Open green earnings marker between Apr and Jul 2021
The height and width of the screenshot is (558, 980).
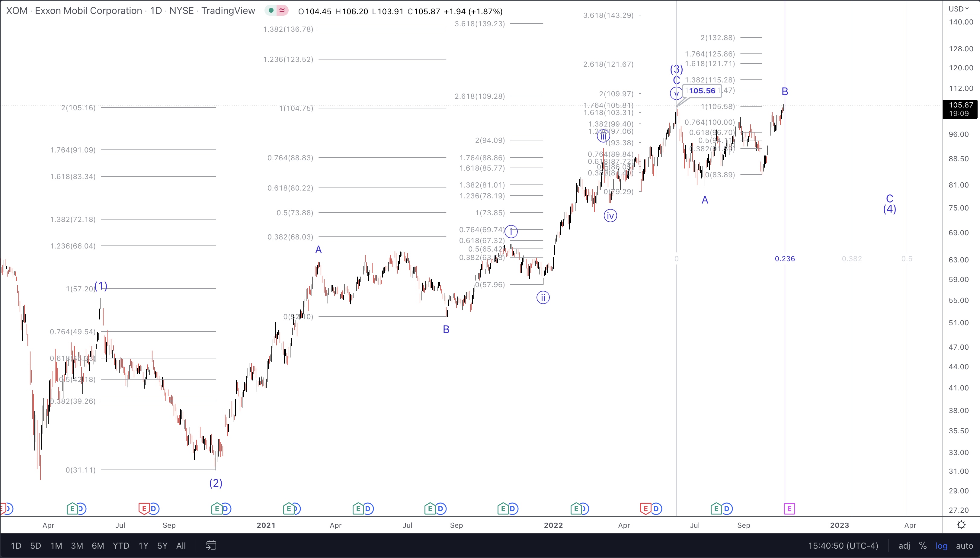click(358, 508)
